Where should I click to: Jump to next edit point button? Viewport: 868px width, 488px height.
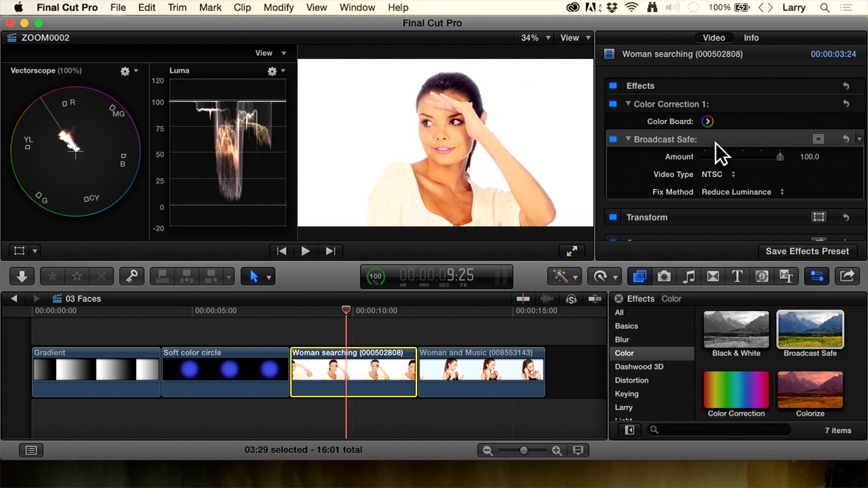point(330,251)
